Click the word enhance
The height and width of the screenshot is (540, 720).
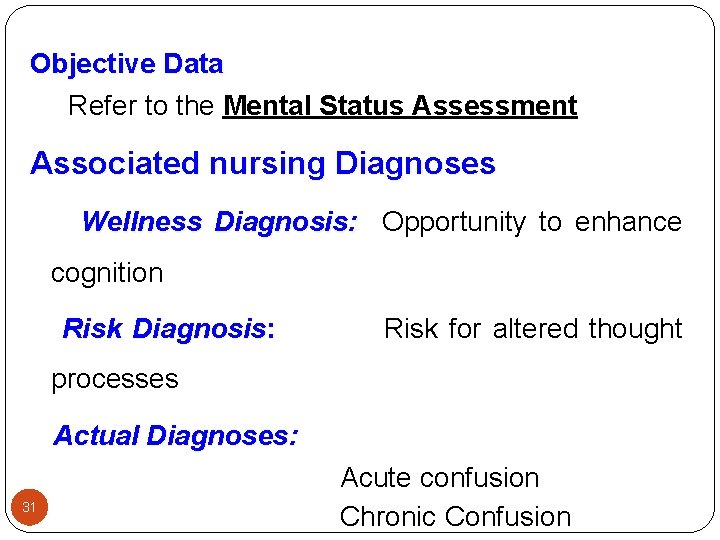[x=627, y=222]
